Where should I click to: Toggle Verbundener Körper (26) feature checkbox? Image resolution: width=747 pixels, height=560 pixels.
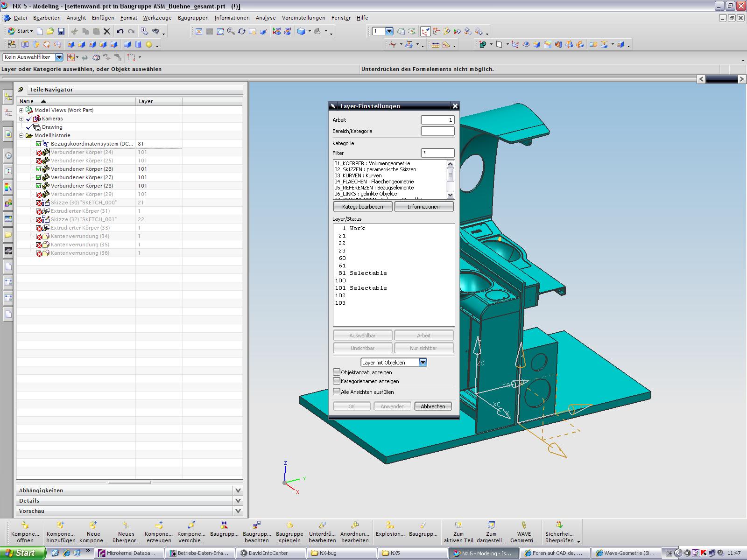tap(39, 169)
